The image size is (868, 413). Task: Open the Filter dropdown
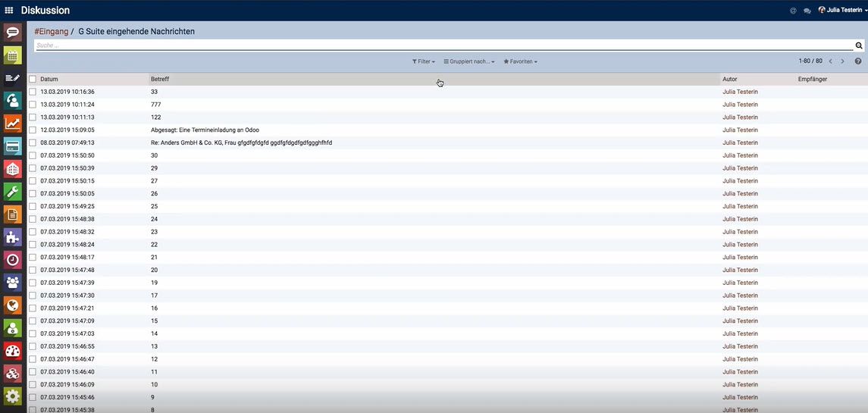coord(424,61)
